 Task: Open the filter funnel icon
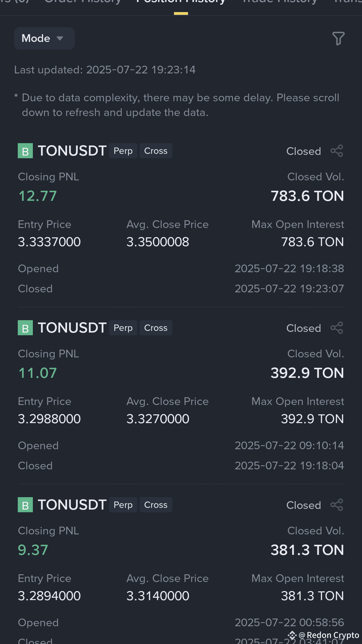tap(338, 39)
